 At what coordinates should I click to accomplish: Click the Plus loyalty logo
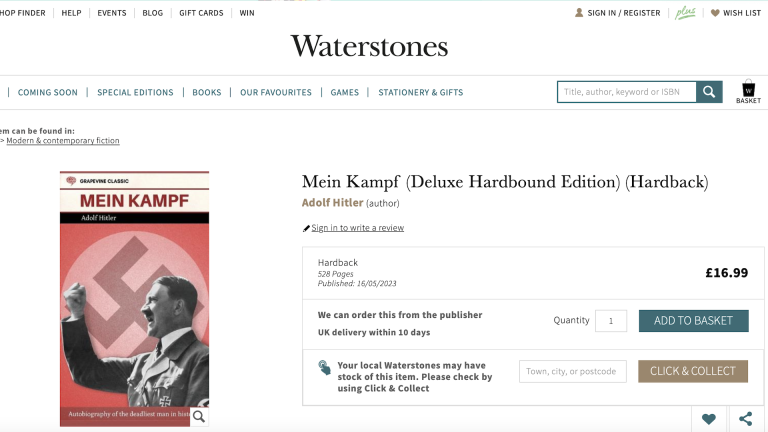685,13
